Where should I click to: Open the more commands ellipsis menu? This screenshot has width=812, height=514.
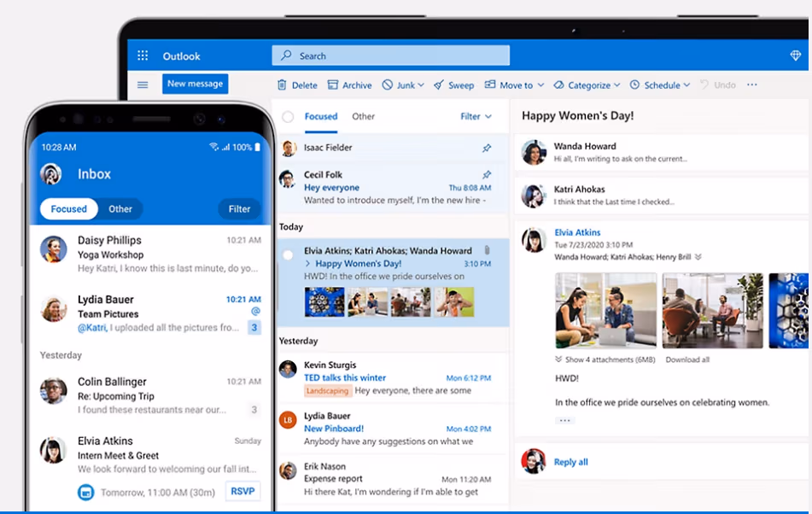click(x=751, y=85)
